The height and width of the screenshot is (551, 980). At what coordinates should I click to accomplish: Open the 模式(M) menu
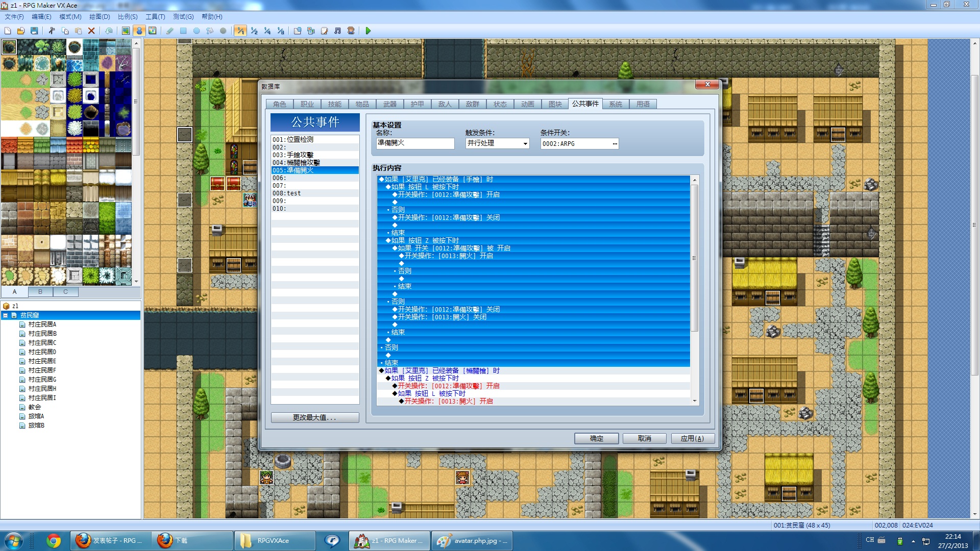pos(70,17)
